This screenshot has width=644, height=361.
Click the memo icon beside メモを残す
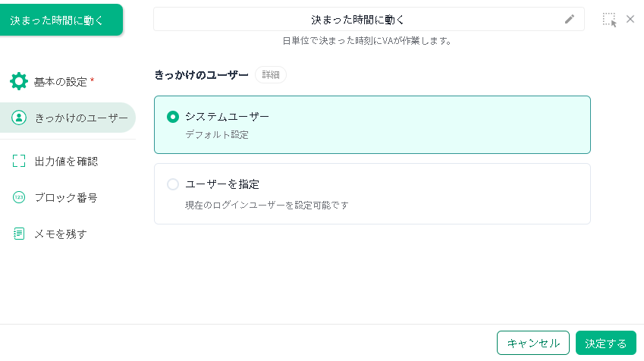pos(19,234)
